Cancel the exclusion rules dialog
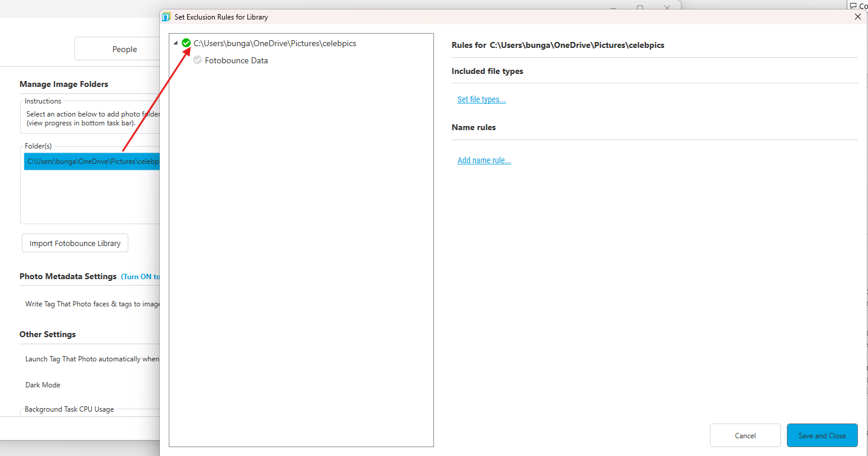 745,435
